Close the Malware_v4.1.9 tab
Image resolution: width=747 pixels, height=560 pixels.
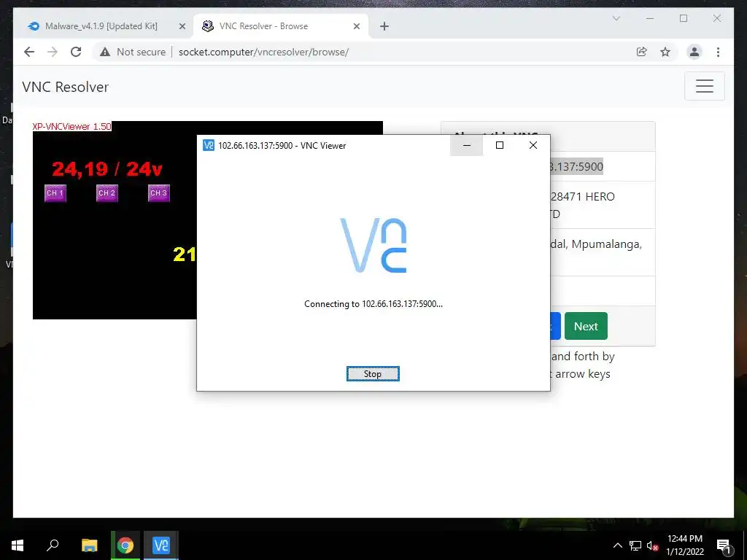tap(182, 27)
